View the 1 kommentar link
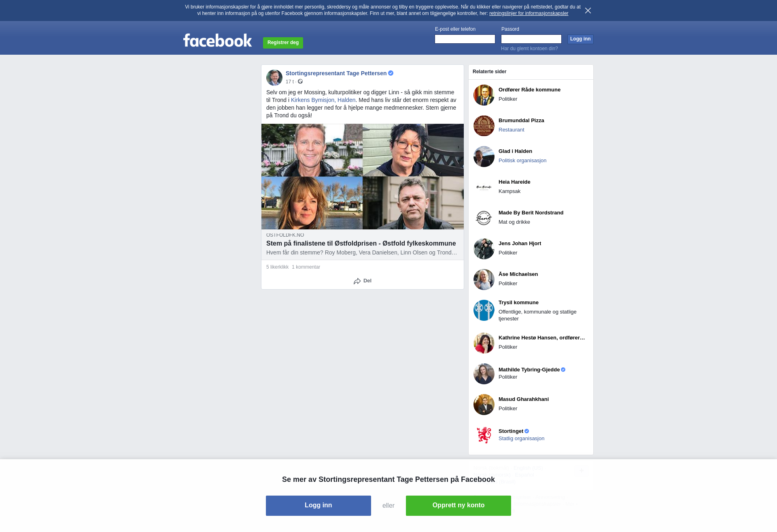Screen dimensions: 777x532 coord(306,267)
